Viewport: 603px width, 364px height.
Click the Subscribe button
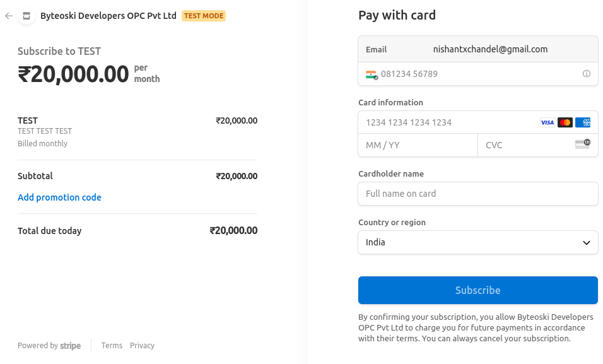pos(477,290)
